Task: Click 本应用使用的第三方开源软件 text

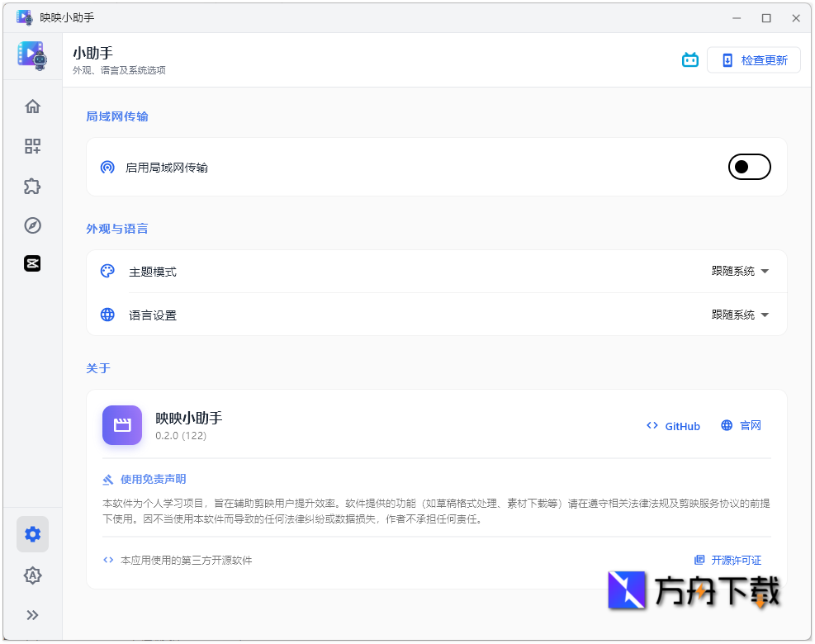Action: pos(186,561)
